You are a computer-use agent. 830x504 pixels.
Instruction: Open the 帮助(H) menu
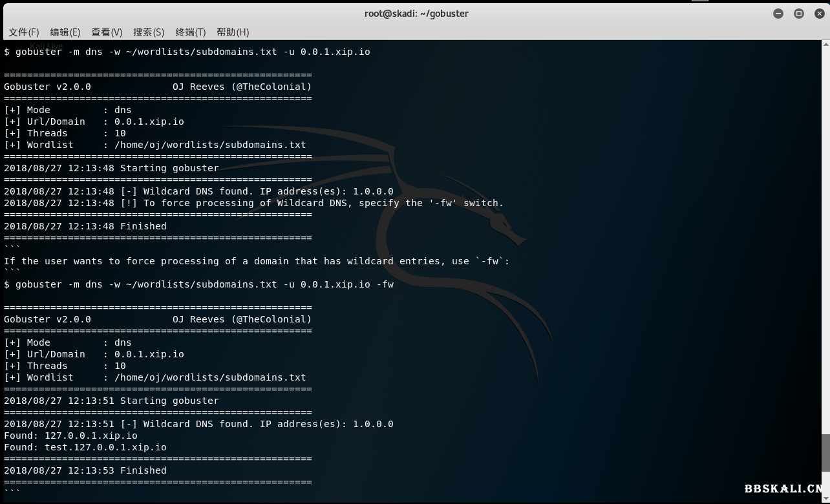pos(233,32)
